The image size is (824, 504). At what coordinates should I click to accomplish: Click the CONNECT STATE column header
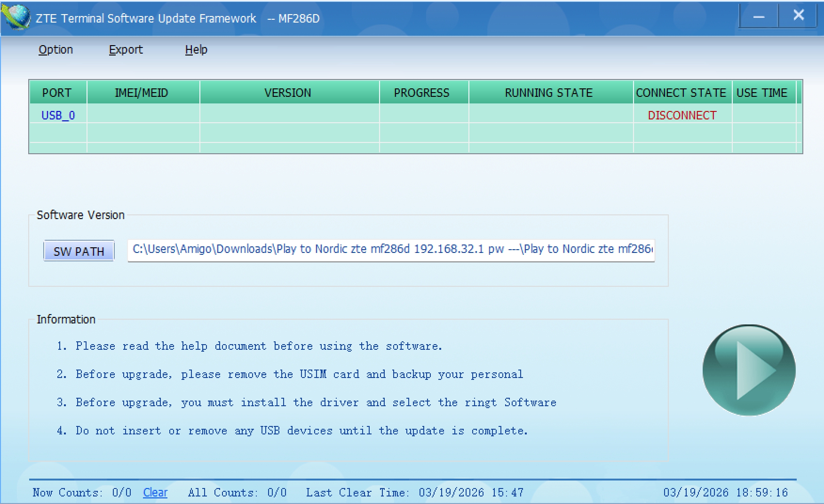[681, 93]
